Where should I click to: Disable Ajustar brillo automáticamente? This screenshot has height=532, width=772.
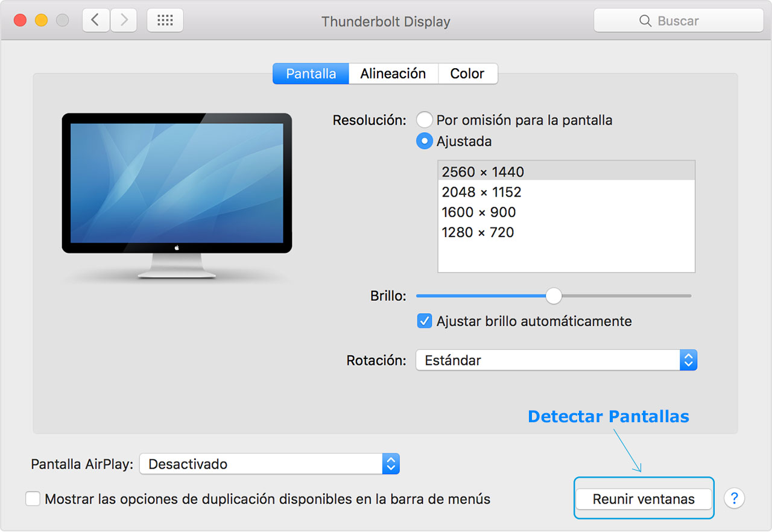tap(425, 321)
